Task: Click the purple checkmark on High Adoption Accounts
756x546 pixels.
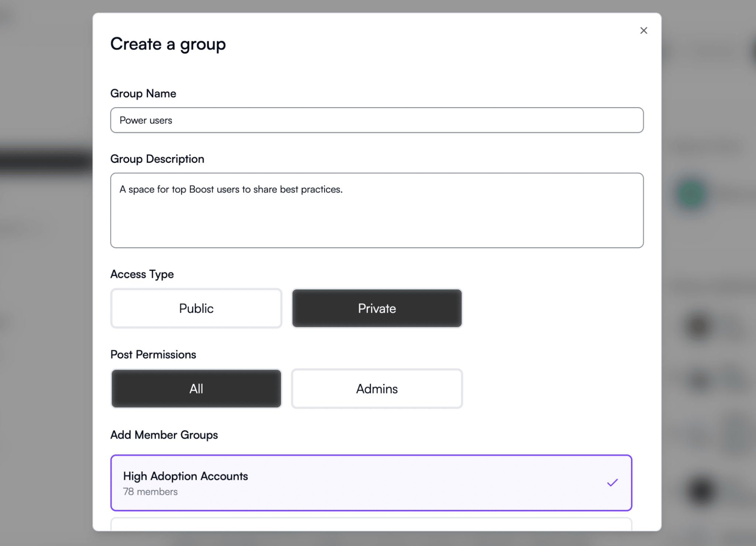Action: coord(612,483)
